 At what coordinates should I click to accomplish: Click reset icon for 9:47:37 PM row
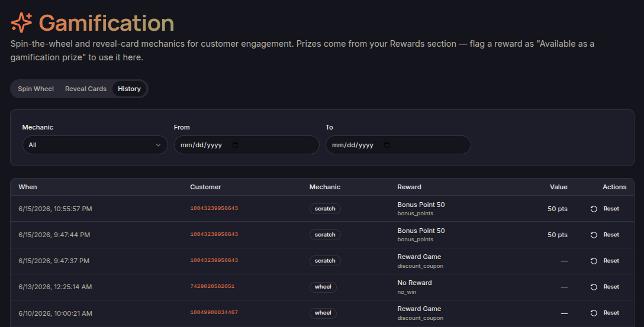(x=594, y=261)
